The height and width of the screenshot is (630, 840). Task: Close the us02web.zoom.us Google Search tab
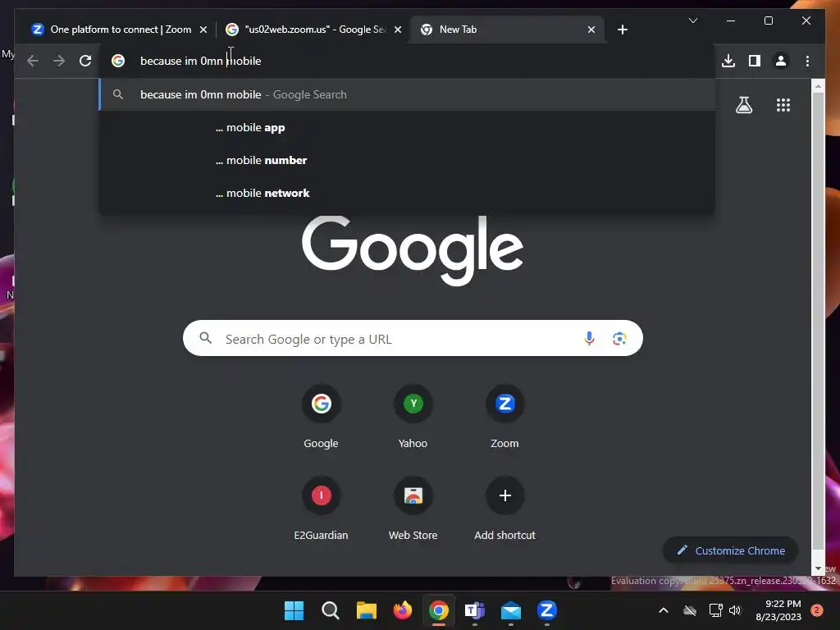398,30
